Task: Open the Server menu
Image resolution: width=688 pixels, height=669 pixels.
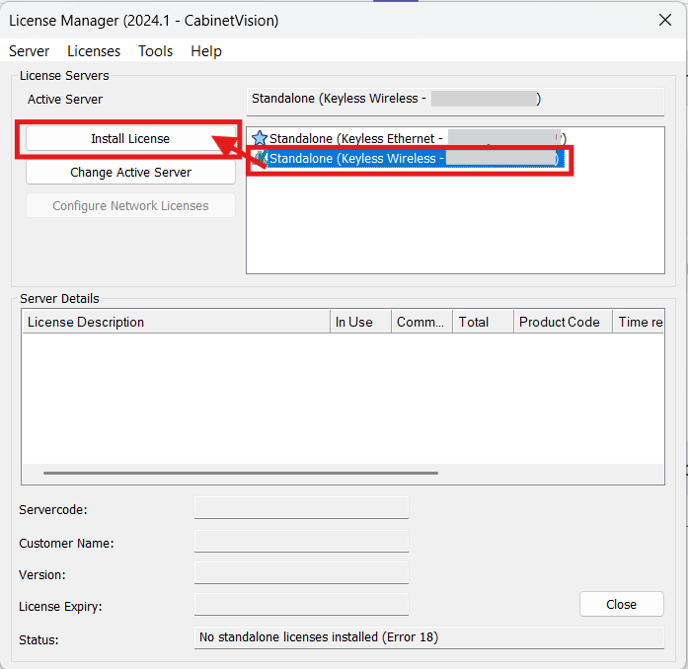Action: pyautogui.click(x=29, y=51)
